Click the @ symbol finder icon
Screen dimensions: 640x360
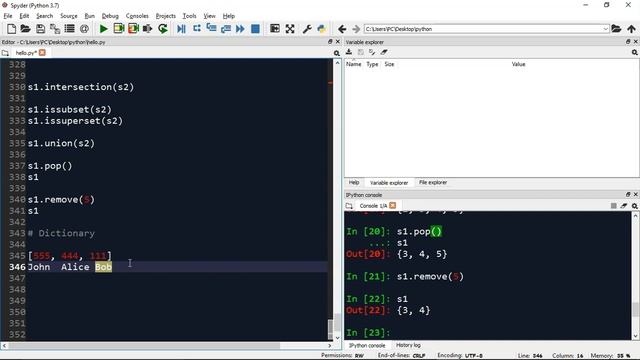(x=84, y=29)
